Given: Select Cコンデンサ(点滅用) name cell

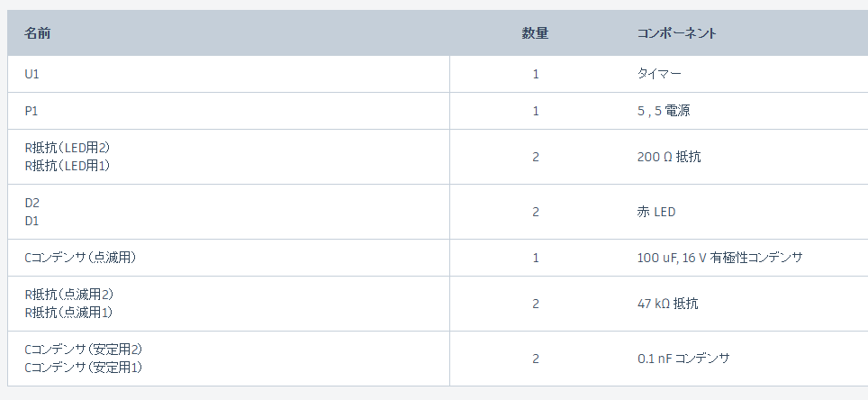Looking at the screenshot, I should coord(80,258).
